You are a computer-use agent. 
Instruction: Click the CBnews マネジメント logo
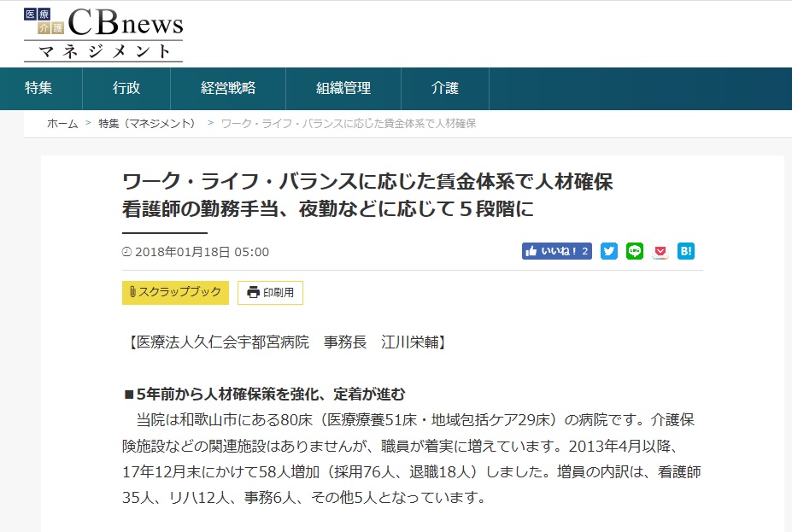tap(103, 34)
